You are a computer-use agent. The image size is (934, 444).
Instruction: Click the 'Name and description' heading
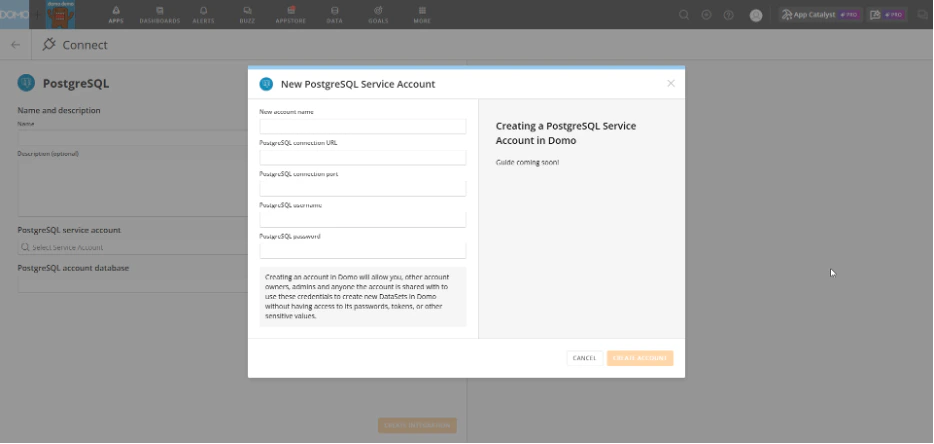pyautogui.click(x=59, y=110)
